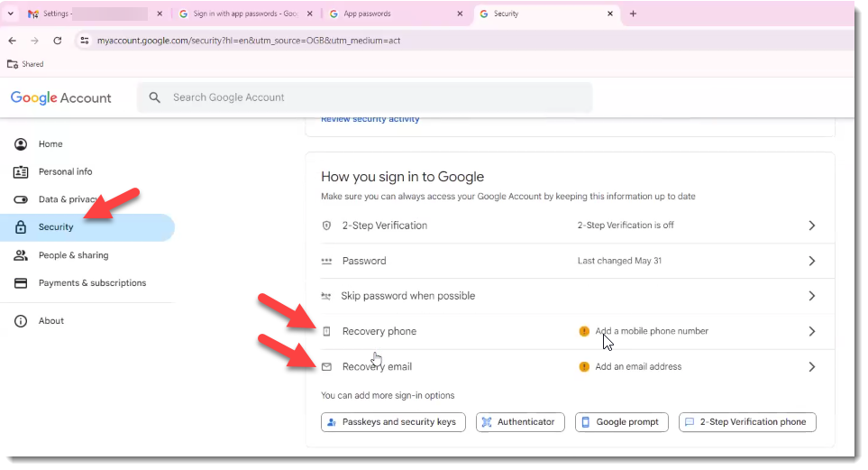868x470 pixels.
Task: Select Security in the sidebar
Action: point(87,227)
